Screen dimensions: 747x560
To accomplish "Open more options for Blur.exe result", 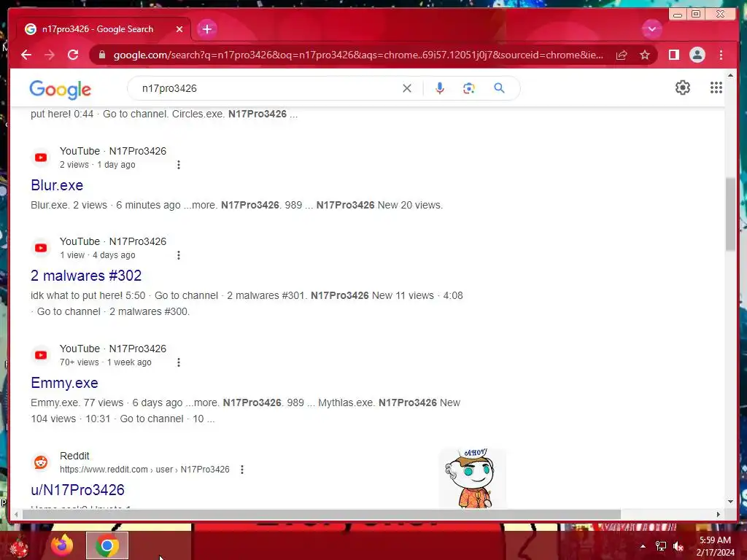I will (179, 165).
